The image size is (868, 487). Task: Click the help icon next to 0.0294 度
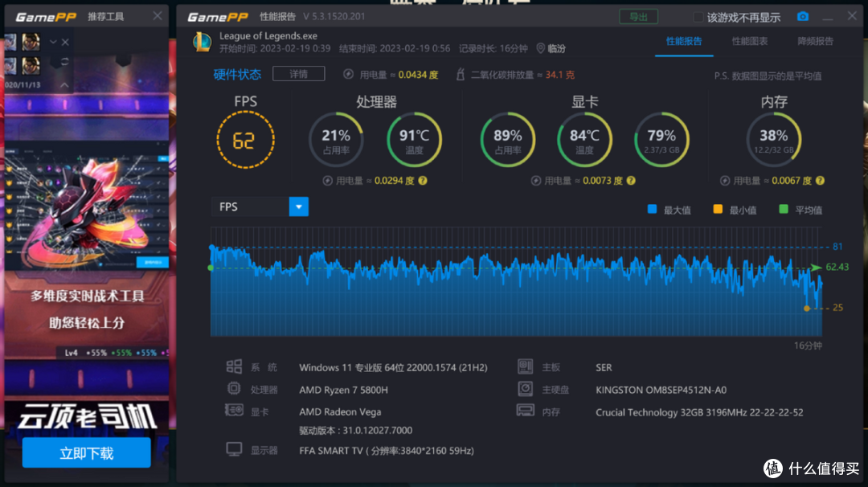pos(423,180)
